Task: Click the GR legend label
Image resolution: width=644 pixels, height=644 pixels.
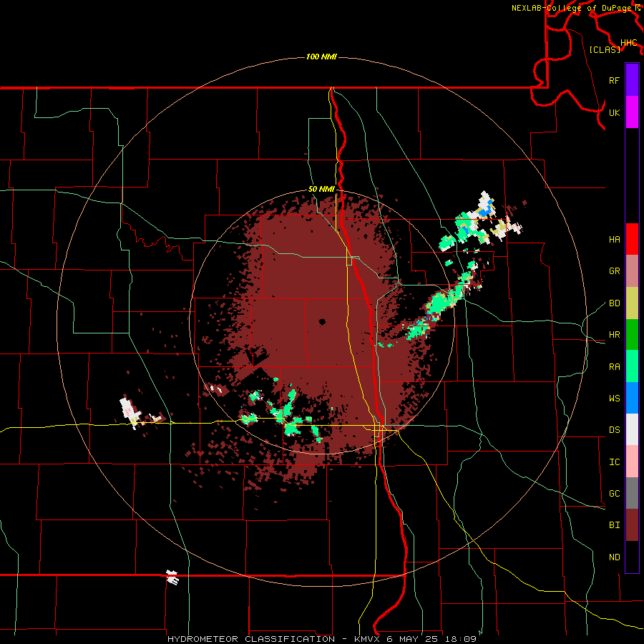Action: coord(614,271)
